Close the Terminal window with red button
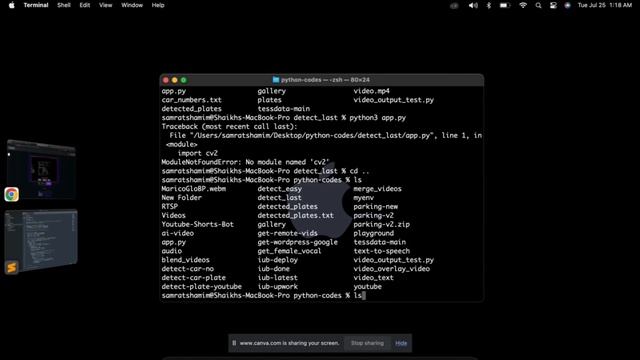Viewport: 640px width, 360px height. (x=166, y=80)
